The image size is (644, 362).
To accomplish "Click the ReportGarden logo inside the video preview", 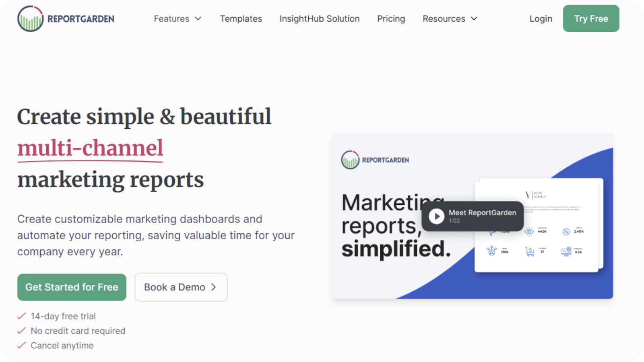I will click(375, 160).
